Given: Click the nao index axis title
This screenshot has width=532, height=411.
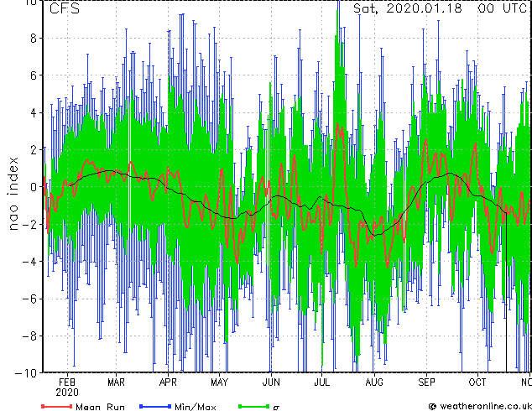Looking at the screenshot, I should 13,194.
